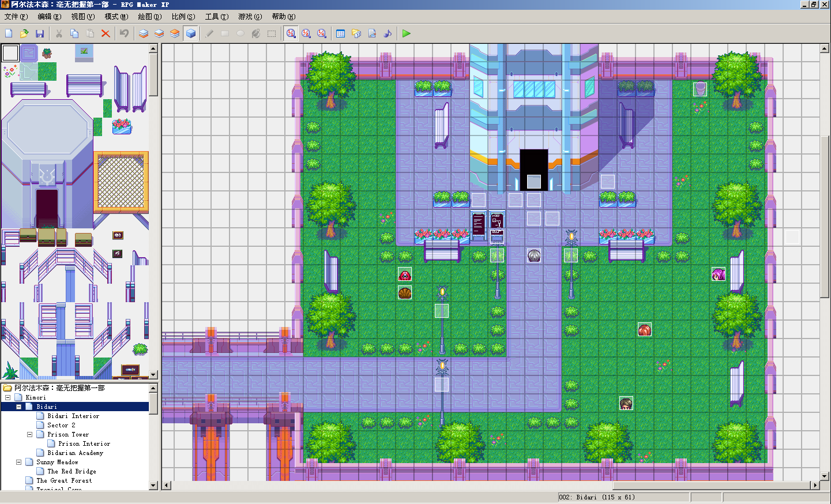Start playtest with the green play button
Screen dimensions: 831x504
pyautogui.click(x=406, y=33)
